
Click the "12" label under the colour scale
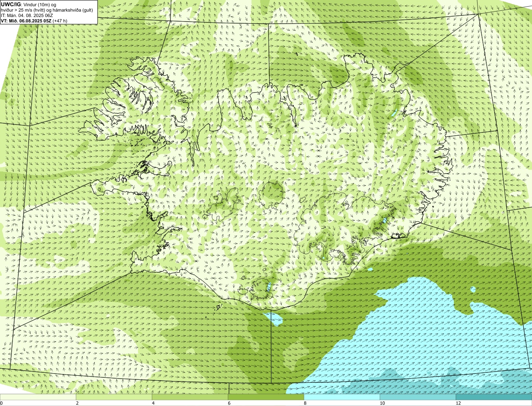458,403
